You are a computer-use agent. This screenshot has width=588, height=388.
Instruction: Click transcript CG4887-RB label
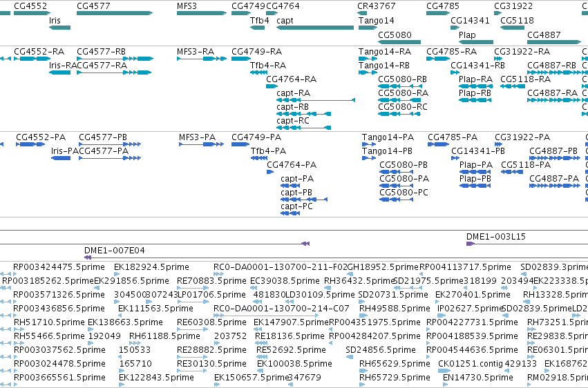551,65
